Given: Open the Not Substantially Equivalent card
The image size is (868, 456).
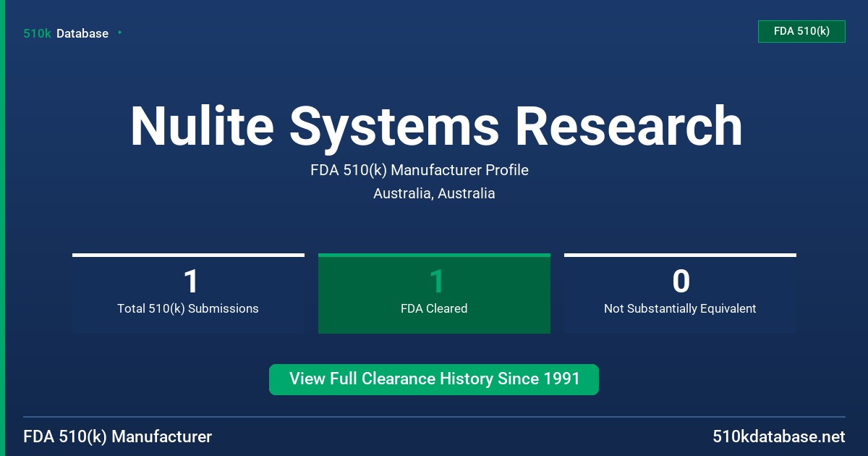Looking at the screenshot, I should (680, 293).
